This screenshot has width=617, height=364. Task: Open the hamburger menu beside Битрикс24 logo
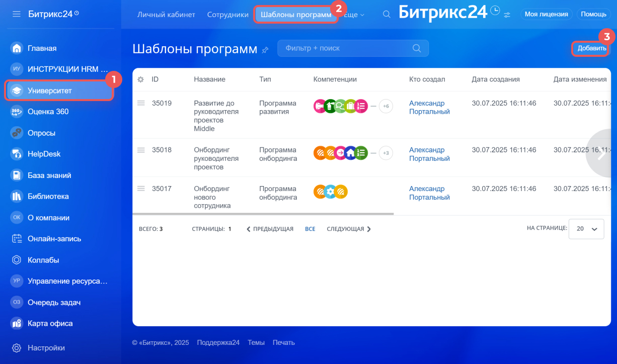pyautogui.click(x=17, y=14)
